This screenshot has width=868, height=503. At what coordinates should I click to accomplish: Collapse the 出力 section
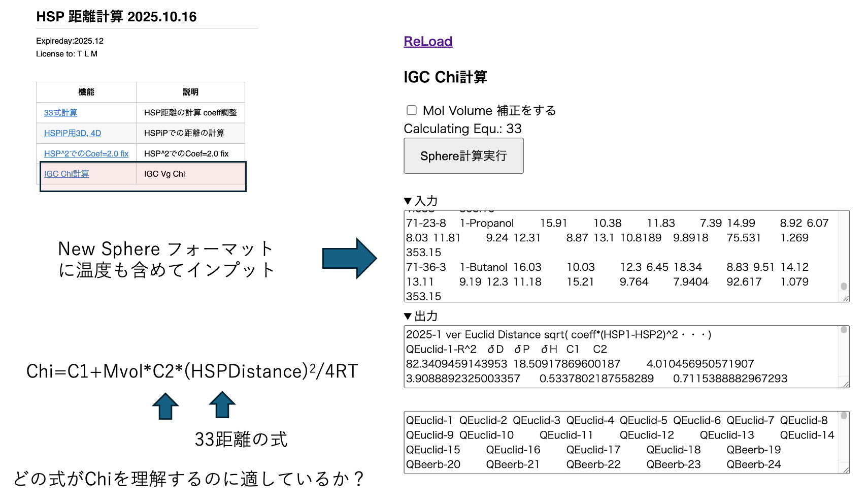408,317
